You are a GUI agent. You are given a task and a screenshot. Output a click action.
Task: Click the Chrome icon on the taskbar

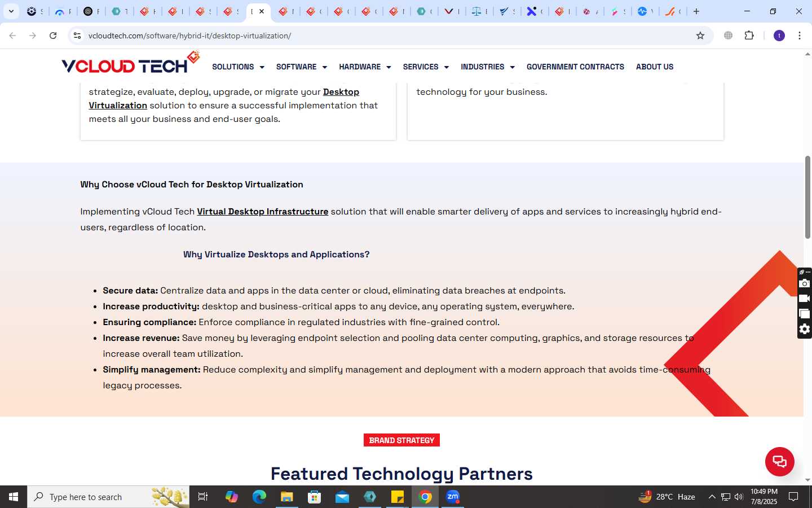click(x=426, y=497)
